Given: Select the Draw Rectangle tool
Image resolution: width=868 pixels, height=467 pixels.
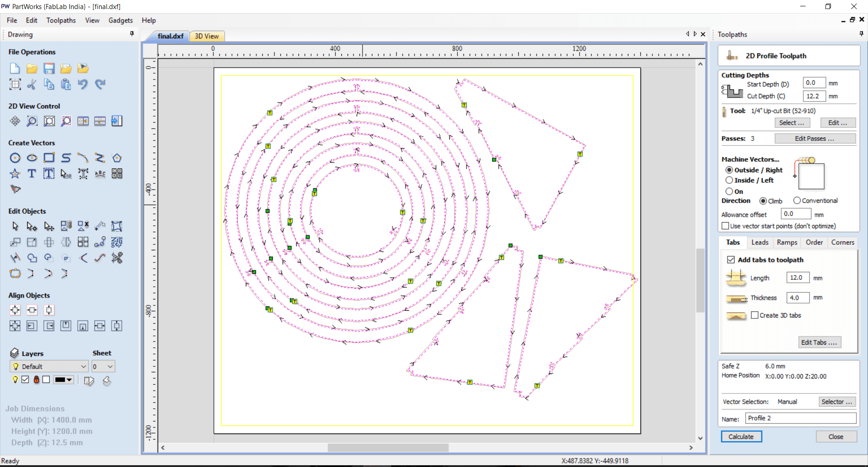Looking at the screenshot, I should [x=49, y=158].
